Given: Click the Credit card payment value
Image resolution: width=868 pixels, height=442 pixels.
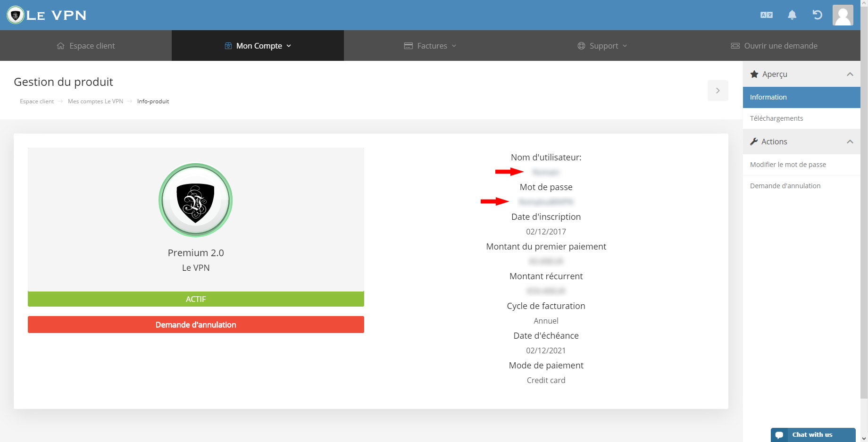Looking at the screenshot, I should click(x=546, y=380).
